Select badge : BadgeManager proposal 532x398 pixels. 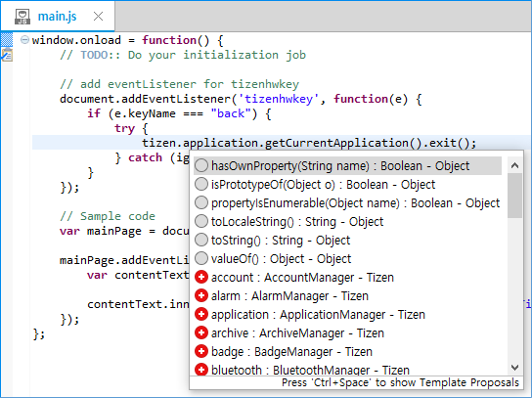(x=347, y=352)
